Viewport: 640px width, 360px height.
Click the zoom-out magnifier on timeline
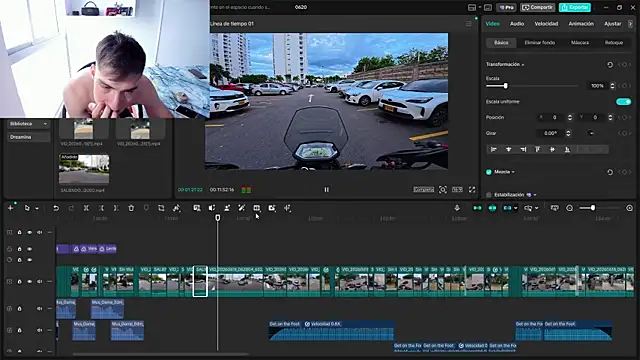(569, 208)
